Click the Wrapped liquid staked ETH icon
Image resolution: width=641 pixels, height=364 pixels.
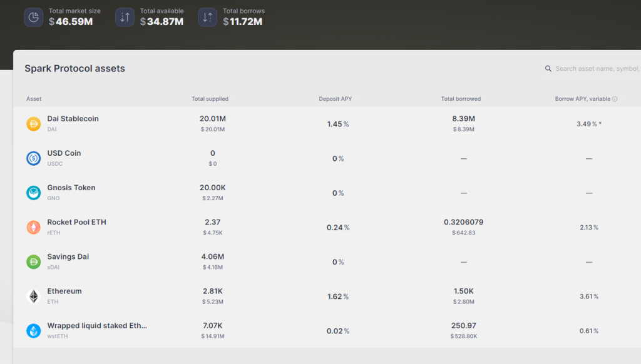tap(34, 331)
